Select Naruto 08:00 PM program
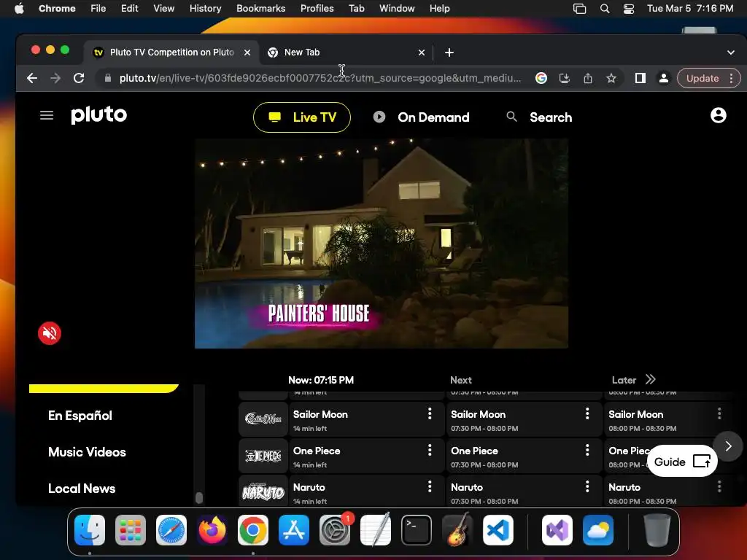 pos(667,491)
